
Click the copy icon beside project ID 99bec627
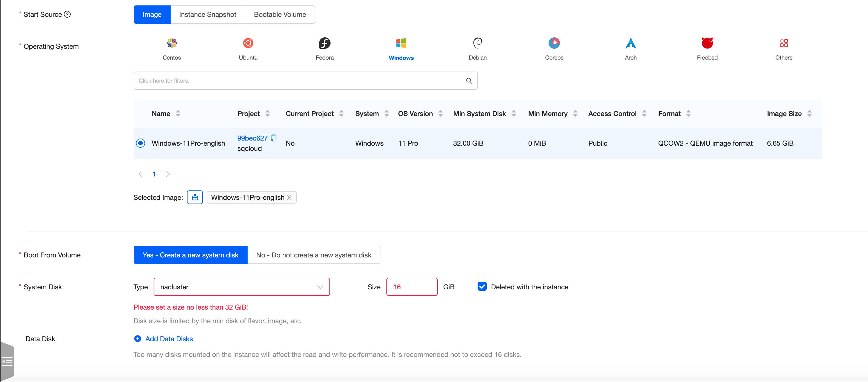click(274, 138)
